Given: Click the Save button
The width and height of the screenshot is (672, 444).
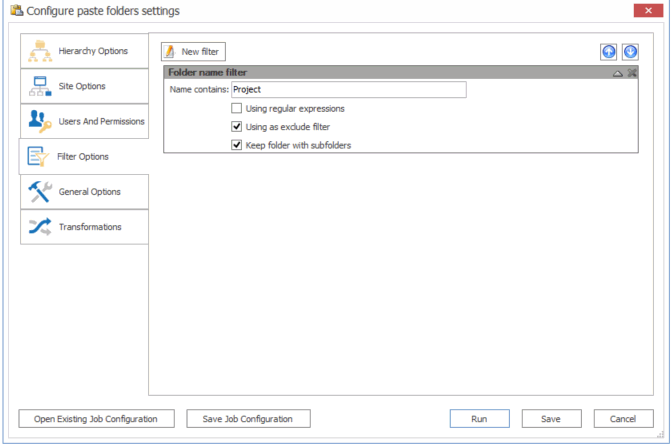Looking at the screenshot, I should point(552,419).
